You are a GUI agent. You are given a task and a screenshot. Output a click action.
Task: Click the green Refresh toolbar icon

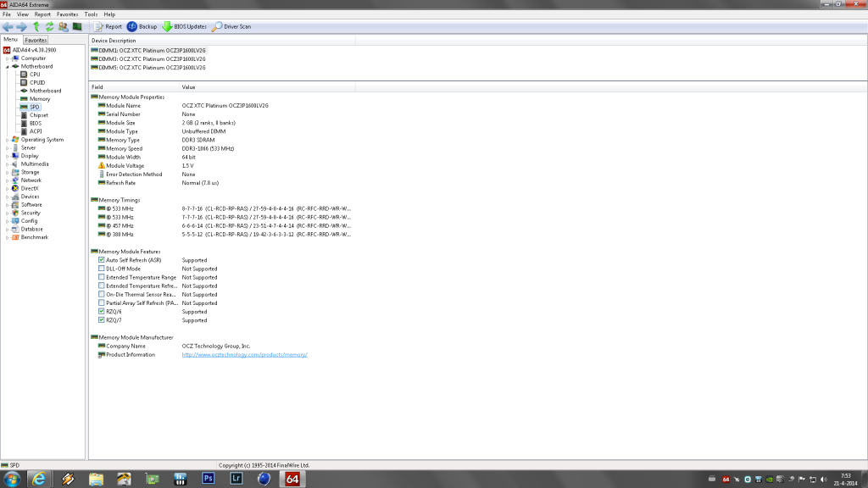[50, 27]
